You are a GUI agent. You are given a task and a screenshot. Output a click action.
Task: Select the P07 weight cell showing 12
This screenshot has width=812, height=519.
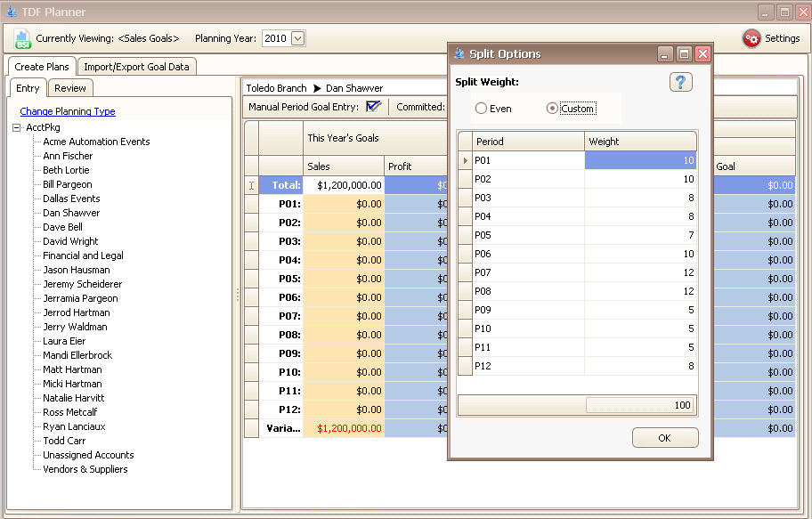pyautogui.click(x=640, y=272)
